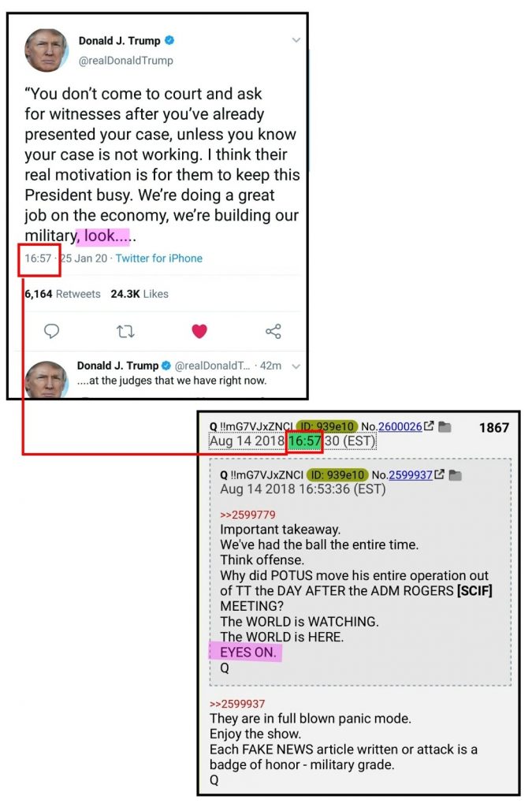
Task: Open the @realDonaldTrump handle
Action: pyautogui.click(x=125, y=60)
